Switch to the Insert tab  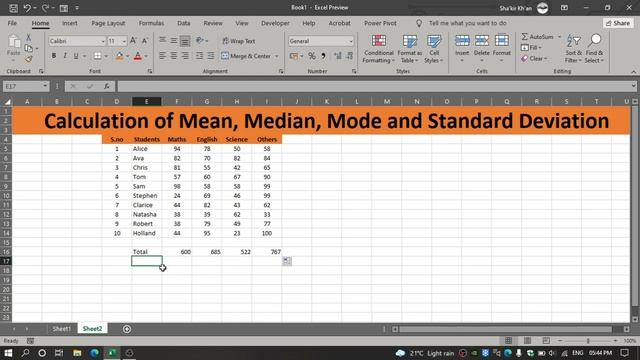pos(69,23)
